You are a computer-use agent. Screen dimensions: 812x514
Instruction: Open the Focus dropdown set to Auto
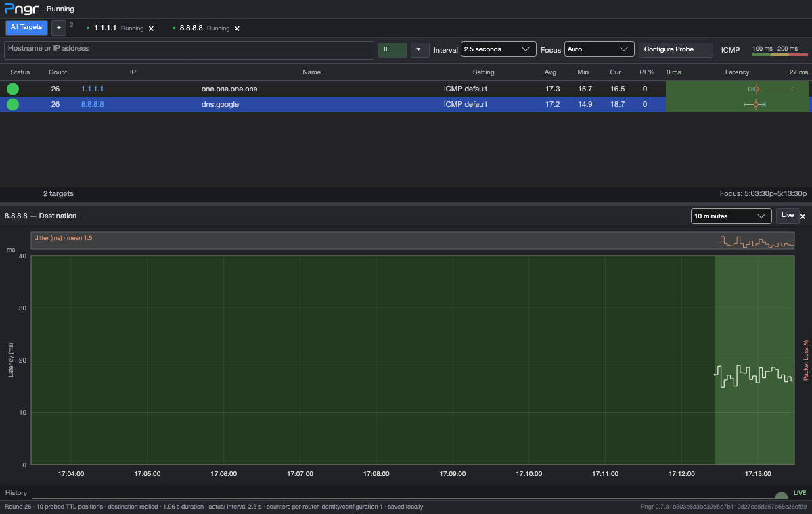click(600, 49)
